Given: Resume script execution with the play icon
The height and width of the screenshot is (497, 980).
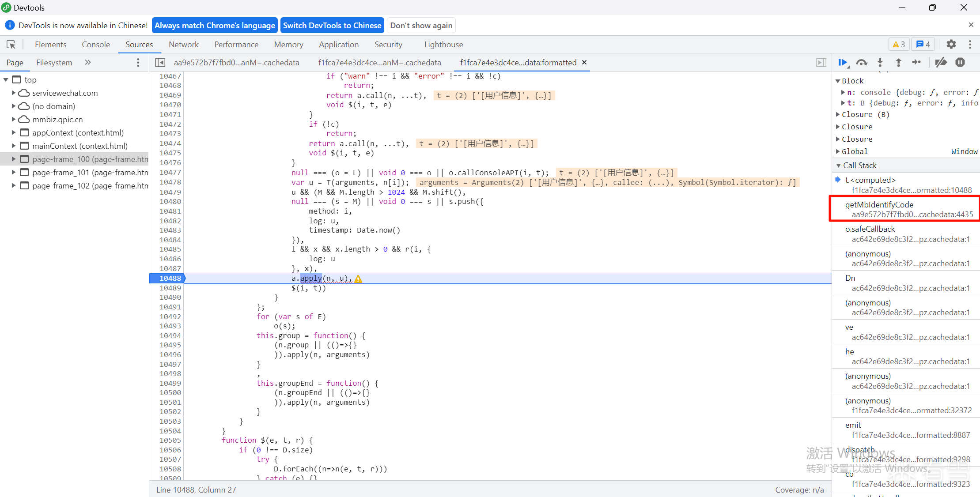Looking at the screenshot, I should point(842,63).
